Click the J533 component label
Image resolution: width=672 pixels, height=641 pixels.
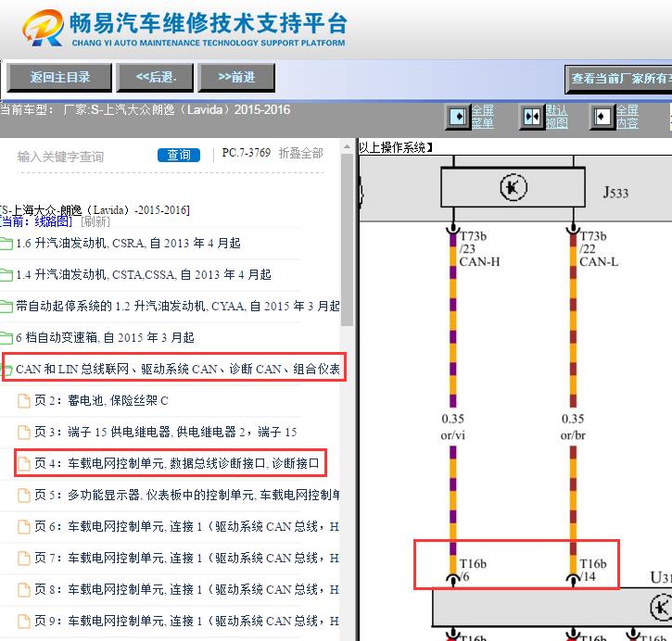pos(615,193)
